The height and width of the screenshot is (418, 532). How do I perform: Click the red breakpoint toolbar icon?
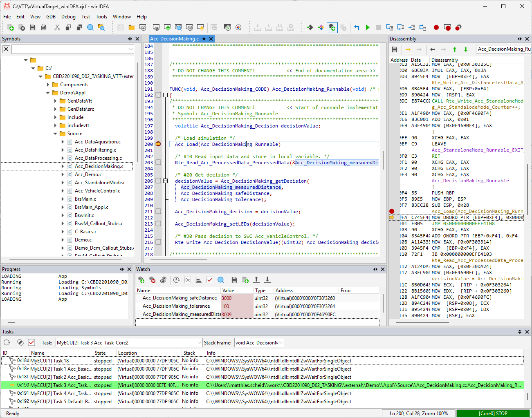pos(436,27)
